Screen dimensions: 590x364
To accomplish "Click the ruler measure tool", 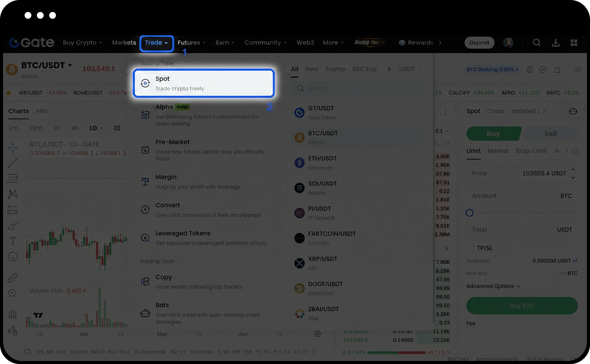I will (x=13, y=278).
